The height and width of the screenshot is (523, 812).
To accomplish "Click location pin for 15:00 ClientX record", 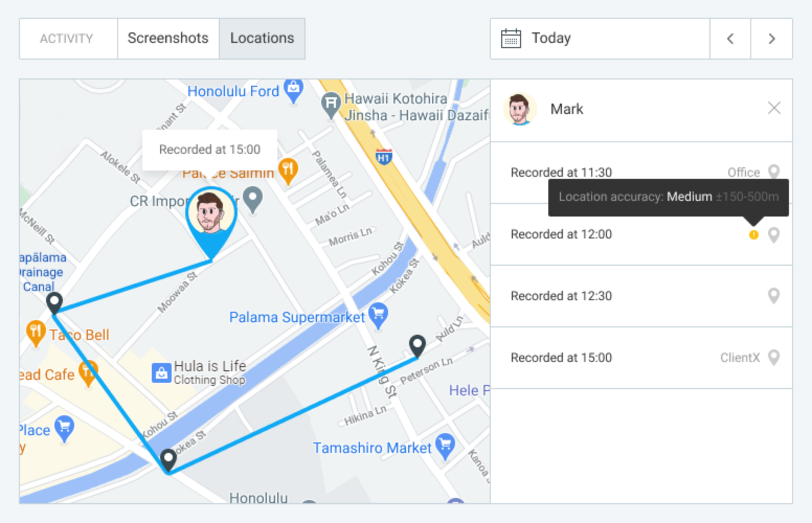I will [x=774, y=358].
